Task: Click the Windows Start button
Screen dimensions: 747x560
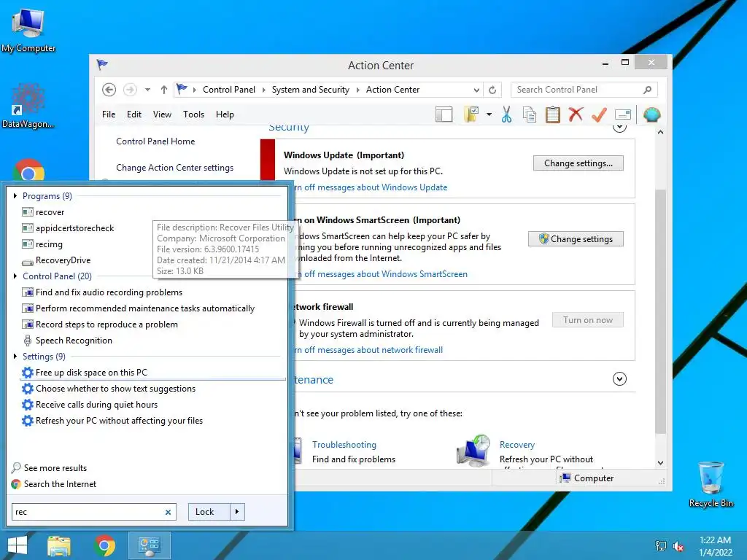Action: tap(18, 545)
